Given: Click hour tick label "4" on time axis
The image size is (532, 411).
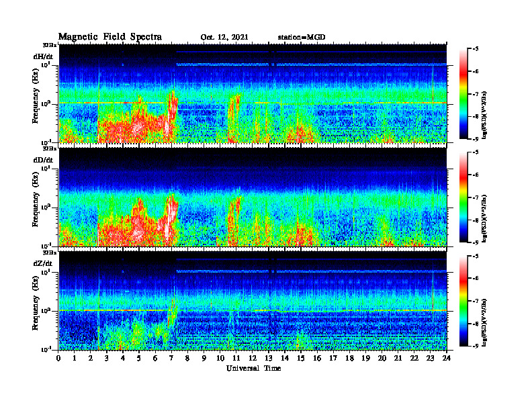Looking at the screenshot, I should point(123,359).
